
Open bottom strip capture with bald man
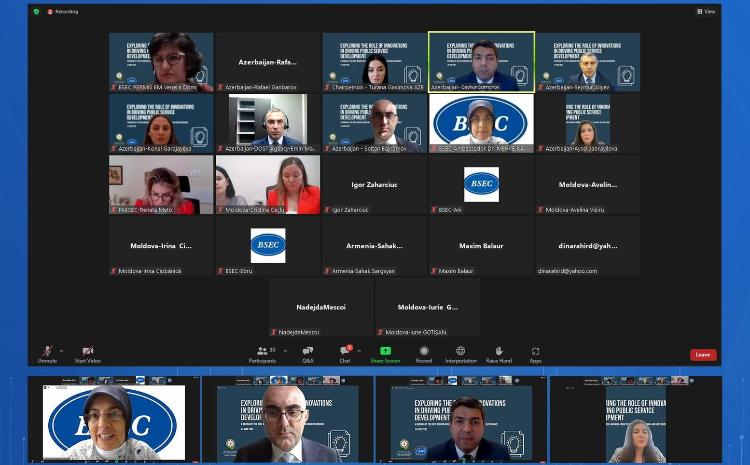287,419
